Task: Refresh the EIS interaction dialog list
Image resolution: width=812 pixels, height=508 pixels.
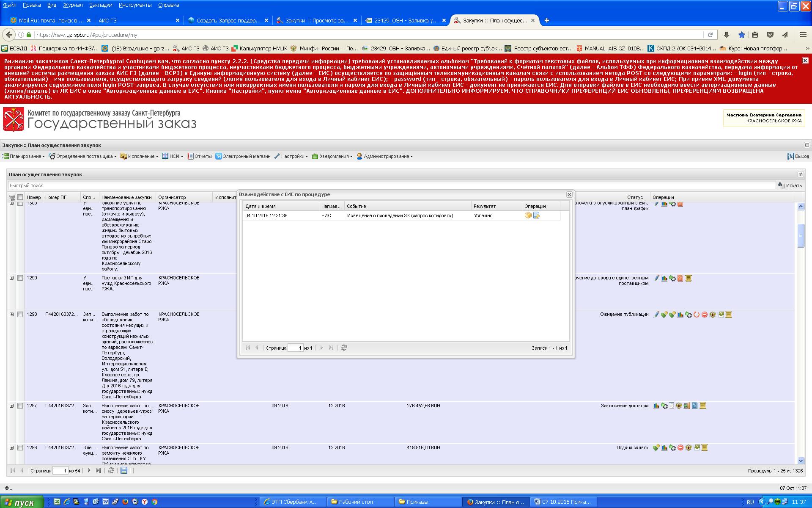Action: (344, 348)
